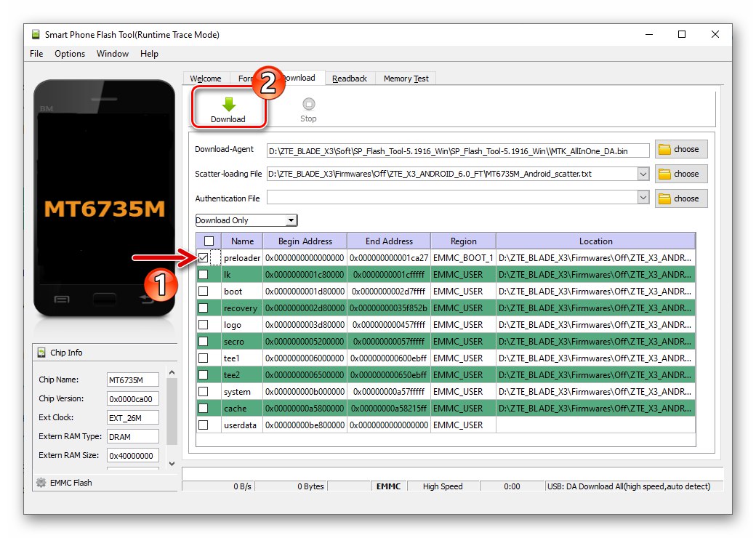Click the Chip Name field MT6735M
The width and height of the screenshot is (756, 538).
pyautogui.click(x=132, y=380)
